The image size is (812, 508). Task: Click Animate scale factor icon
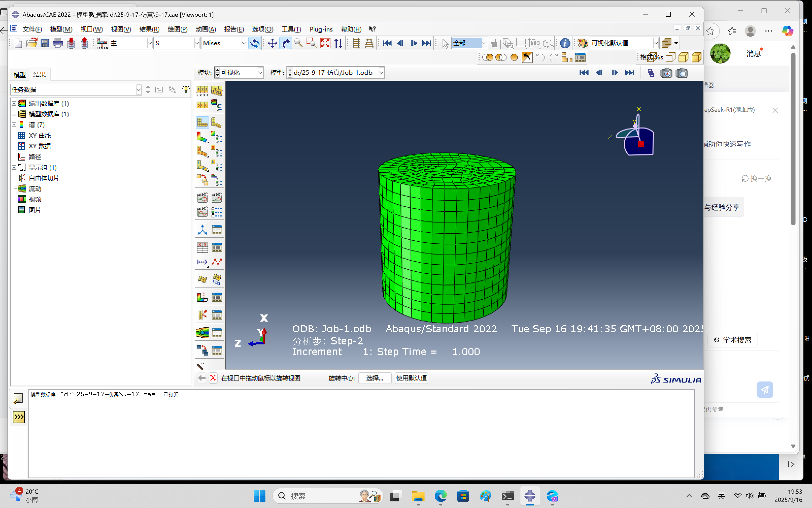point(202,197)
